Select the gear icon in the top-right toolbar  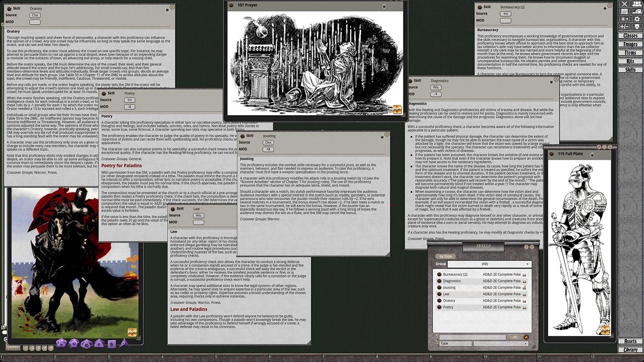click(x=637, y=19)
